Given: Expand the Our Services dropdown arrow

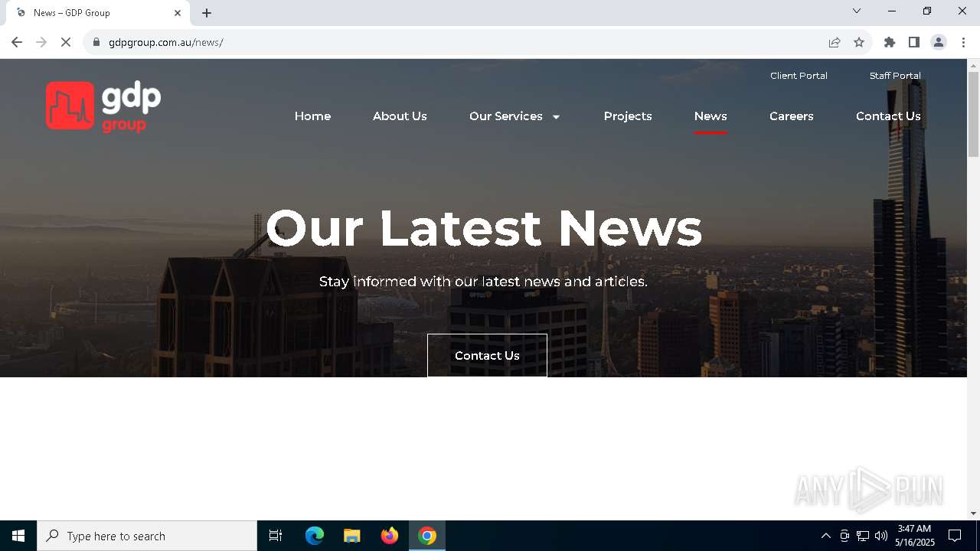Looking at the screenshot, I should [x=556, y=117].
